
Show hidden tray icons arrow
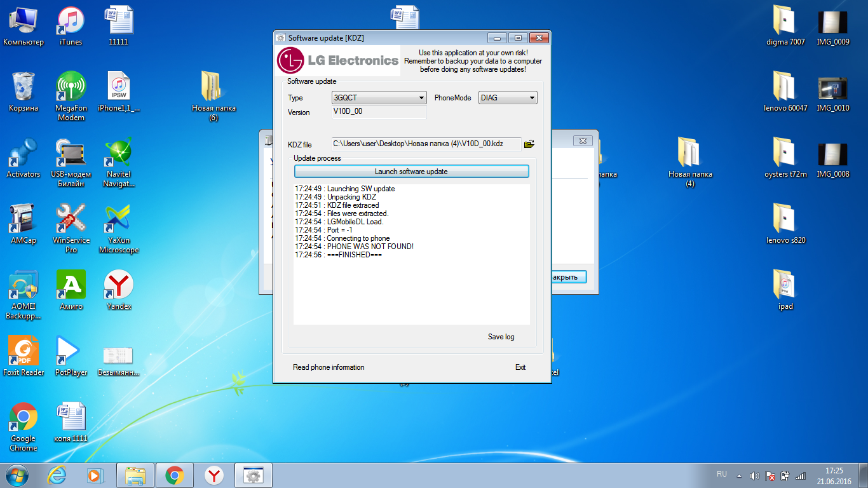click(x=738, y=475)
